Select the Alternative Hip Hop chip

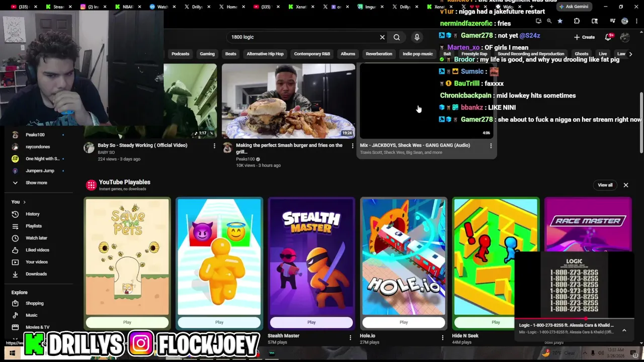click(265, 54)
